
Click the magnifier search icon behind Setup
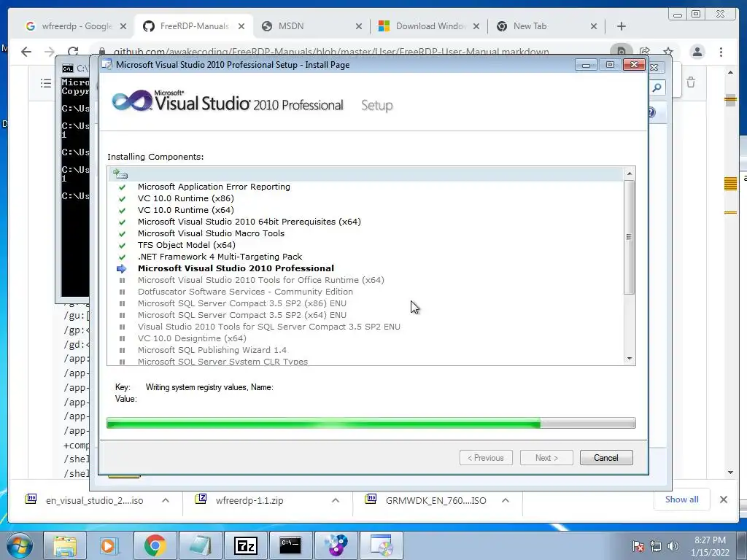pos(657,87)
